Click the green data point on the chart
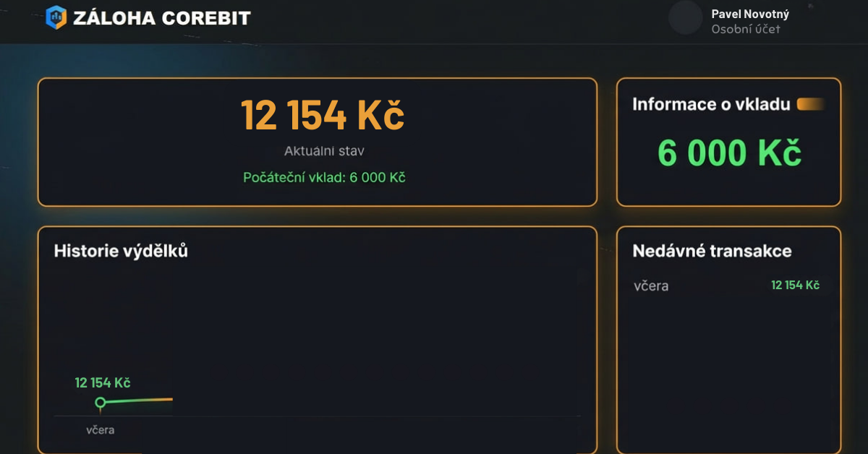This screenshot has width=868, height=454. coord(101,403)
